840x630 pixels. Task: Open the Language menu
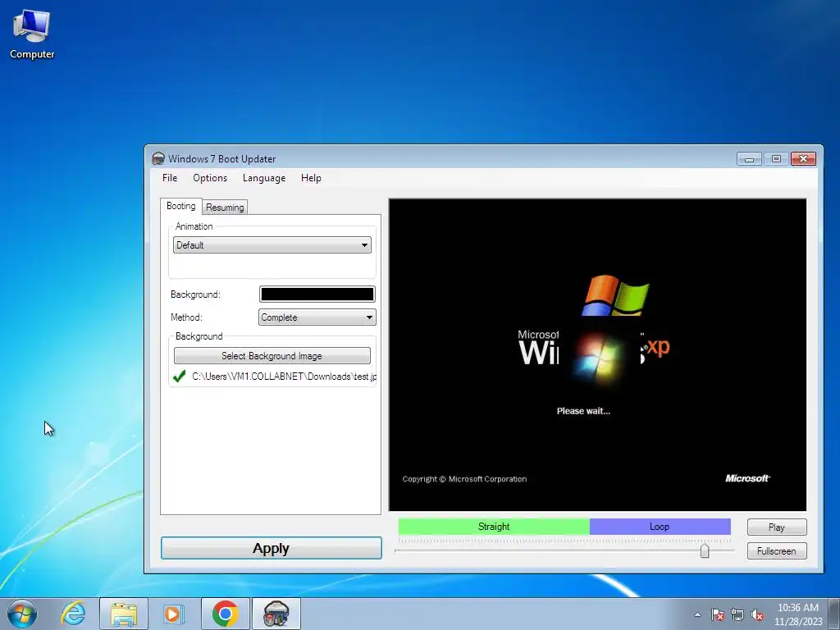click(263, 178)
